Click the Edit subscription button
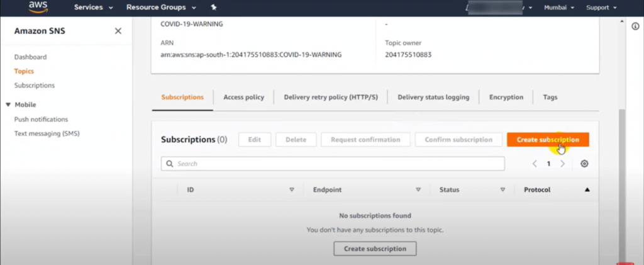Viewport: 644px width, 265px height. [255, 140]
